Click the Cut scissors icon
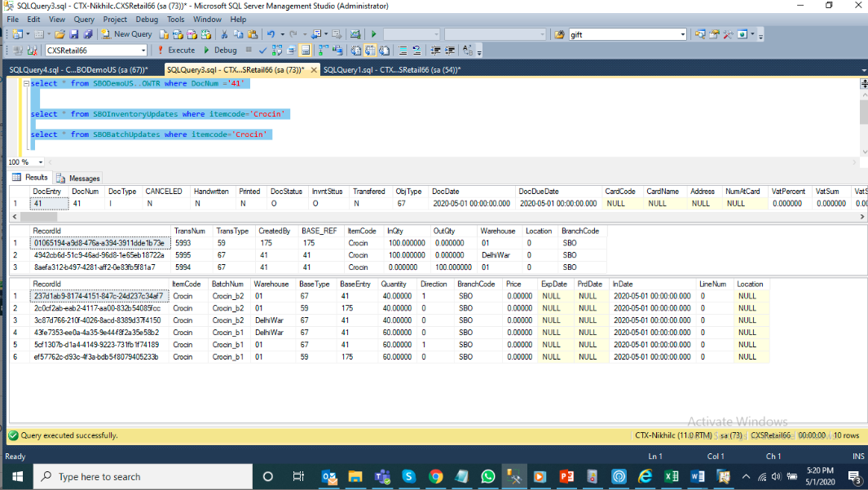Image resolution: width=868 pixels, height=490 pixels. tap(224, 34)
